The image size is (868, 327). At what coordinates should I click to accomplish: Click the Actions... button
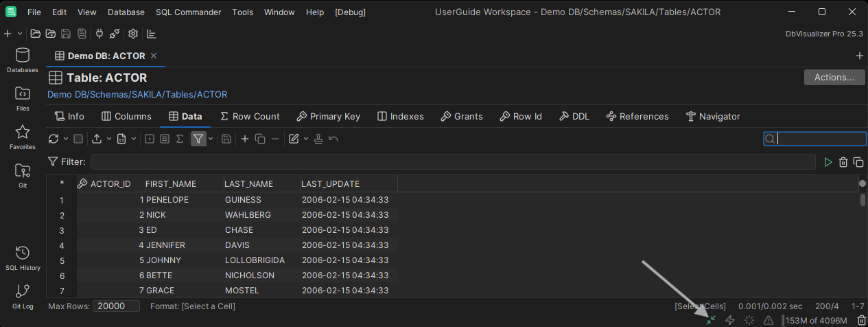(x=834, y=77)
